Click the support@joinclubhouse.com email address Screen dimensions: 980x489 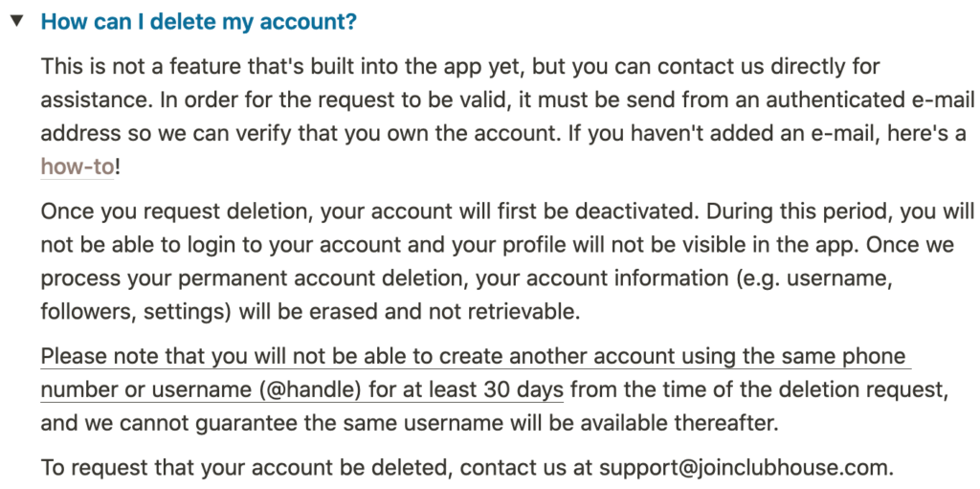click(743, 468)
